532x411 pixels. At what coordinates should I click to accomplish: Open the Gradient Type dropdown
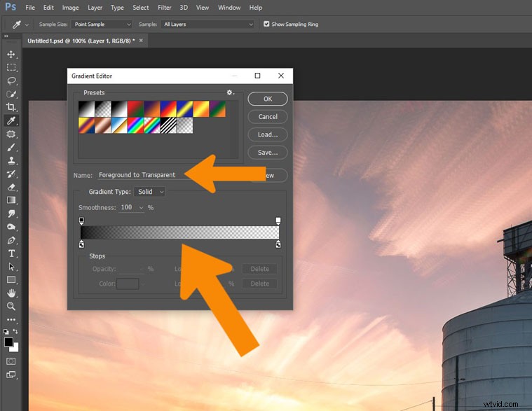tap(149, 192)
